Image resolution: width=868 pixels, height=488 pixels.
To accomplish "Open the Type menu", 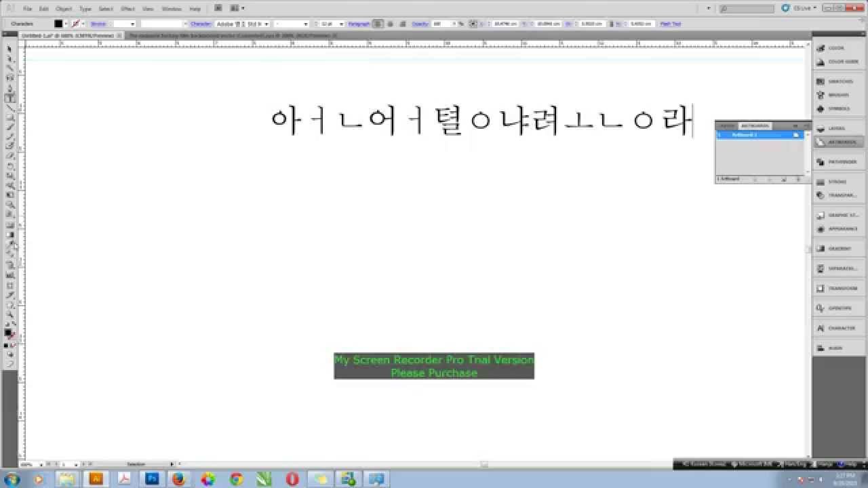I will click(85, 9).
